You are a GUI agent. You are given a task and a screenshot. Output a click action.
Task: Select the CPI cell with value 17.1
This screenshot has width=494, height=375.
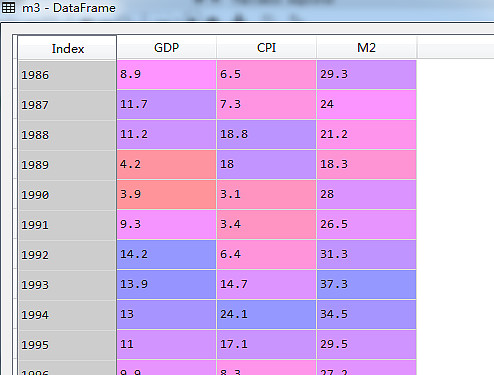(266, 345)
